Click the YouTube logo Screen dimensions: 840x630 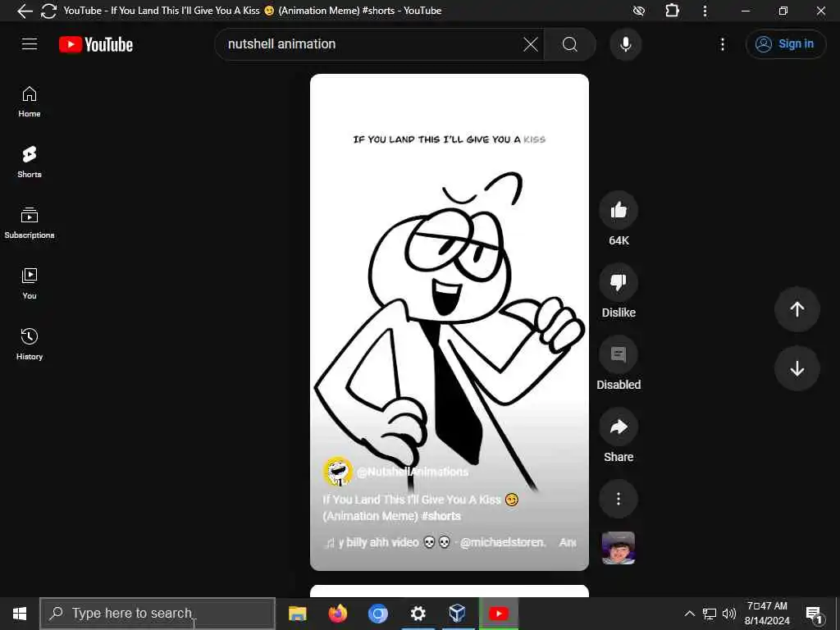point(96,44)
